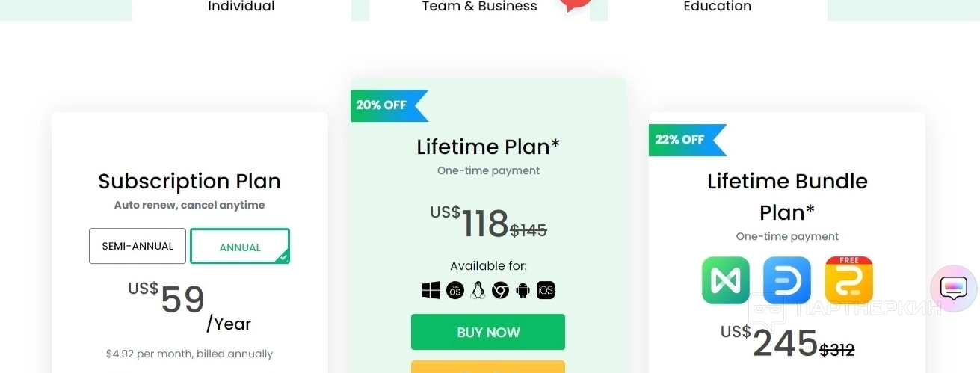Select the Annual billing option
Screen dimensions: 980x373
click(240, 247)
